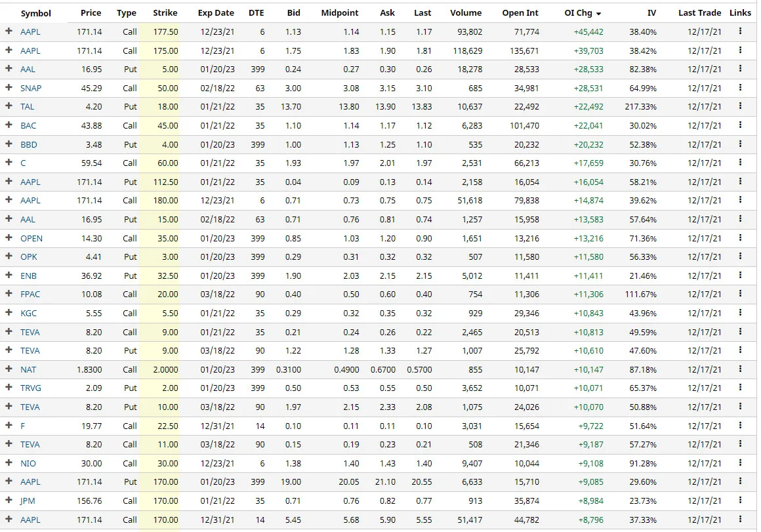The width and height of the screenshot is (761, 532).
Task: Open the TRVG symbol link
Action: click(31, 388)
